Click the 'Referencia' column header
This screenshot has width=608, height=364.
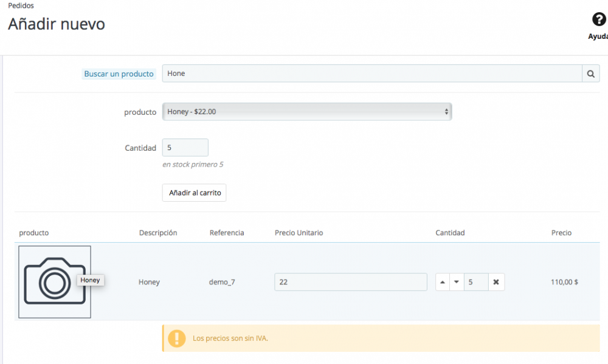pos(226,233)
